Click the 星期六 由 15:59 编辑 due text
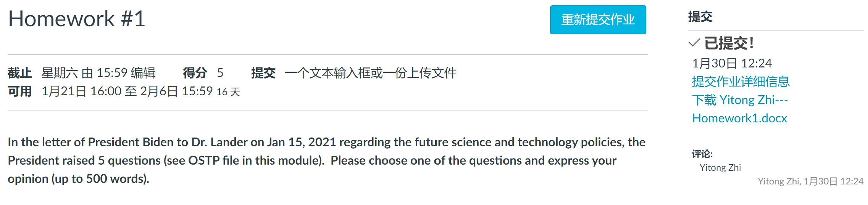 tap(98, 73)
